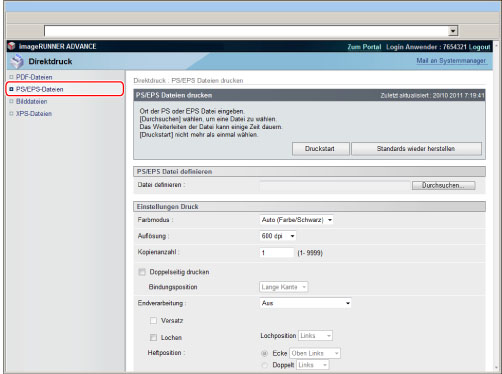This screenshot has height=374, width=502.
Task: Open the PDF-Dateien menu item
Action: (34, 77)
